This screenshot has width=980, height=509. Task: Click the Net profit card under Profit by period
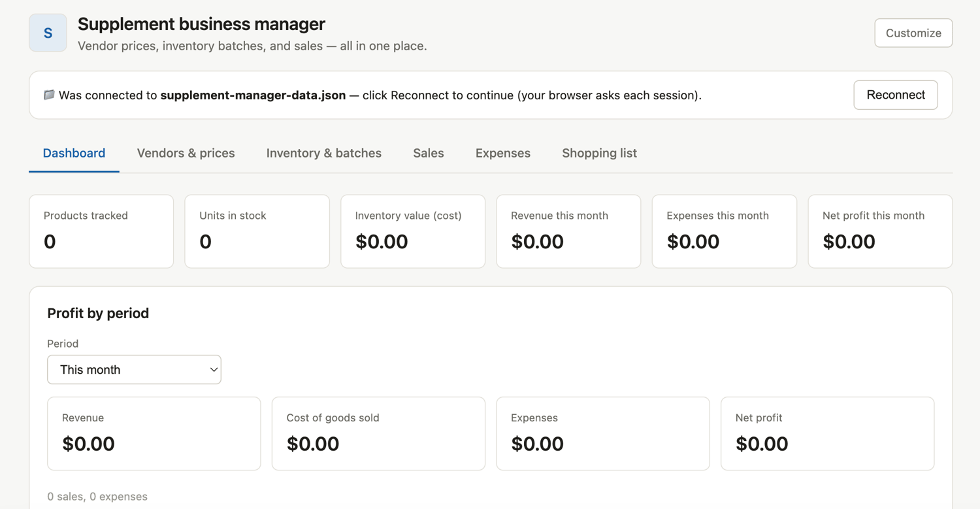tap(828, 433)
